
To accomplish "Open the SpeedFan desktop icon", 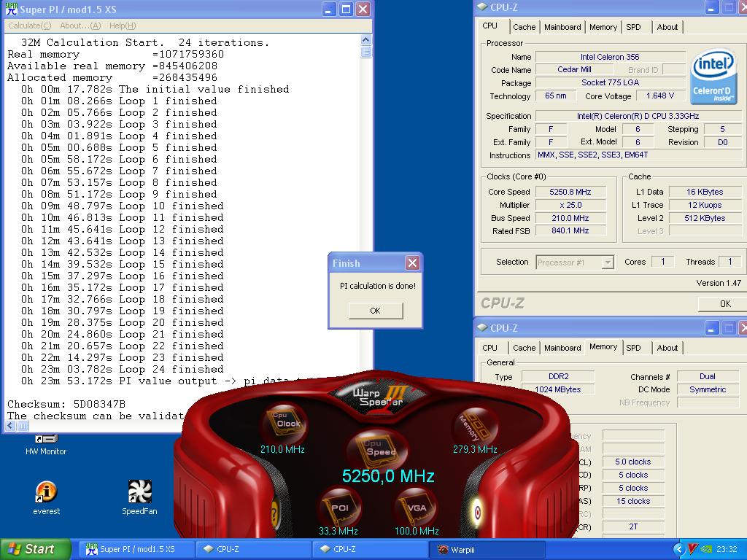I will tap(139, 498).
